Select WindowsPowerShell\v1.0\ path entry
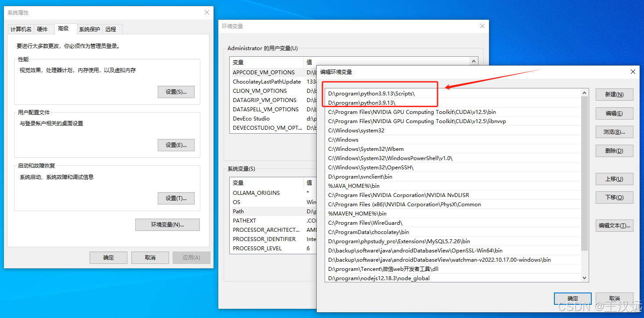644x318 pixels. 453,158
